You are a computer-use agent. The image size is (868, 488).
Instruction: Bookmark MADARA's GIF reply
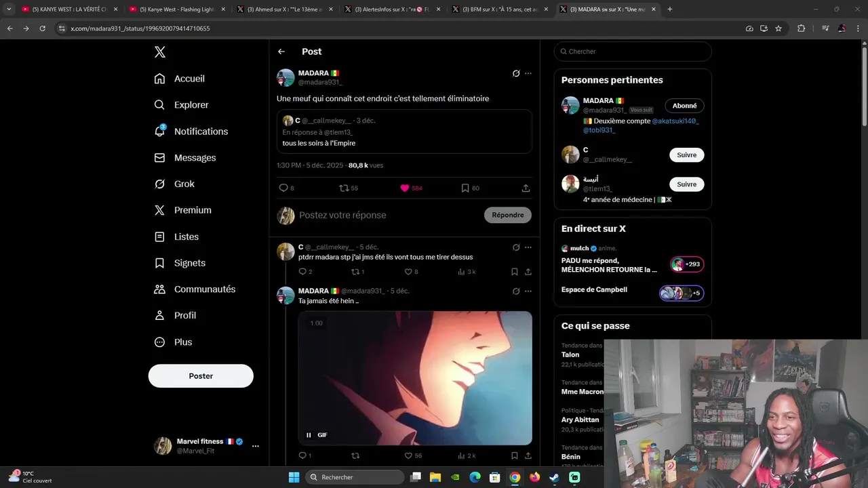coord(515,455)
